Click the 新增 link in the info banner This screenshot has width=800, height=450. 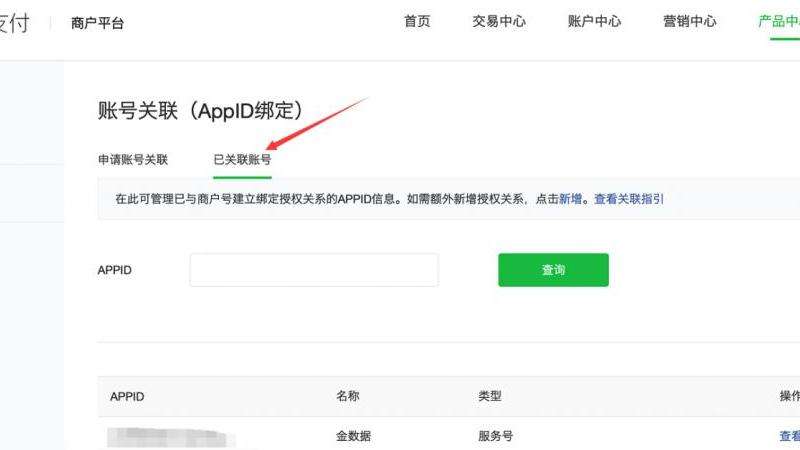point(571,199)
